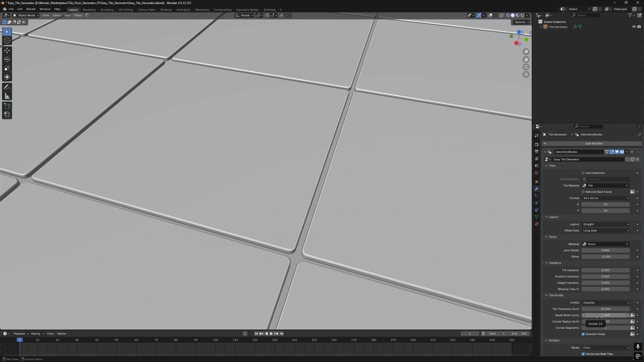Activate the Scale tool
The width and height of the screenshot is (644, 362).
click(x=7, y=68)
